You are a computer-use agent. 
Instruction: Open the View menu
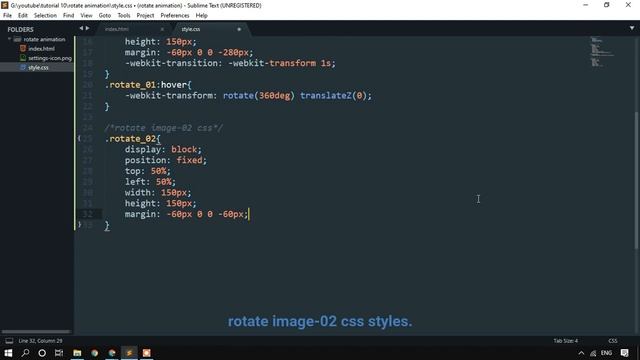(x=86, y=16)
